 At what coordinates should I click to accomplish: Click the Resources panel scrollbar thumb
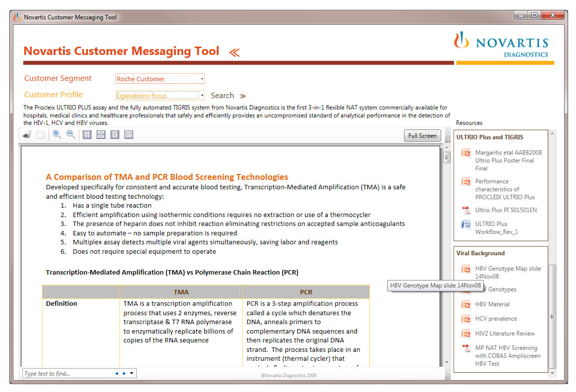point(552,316)
